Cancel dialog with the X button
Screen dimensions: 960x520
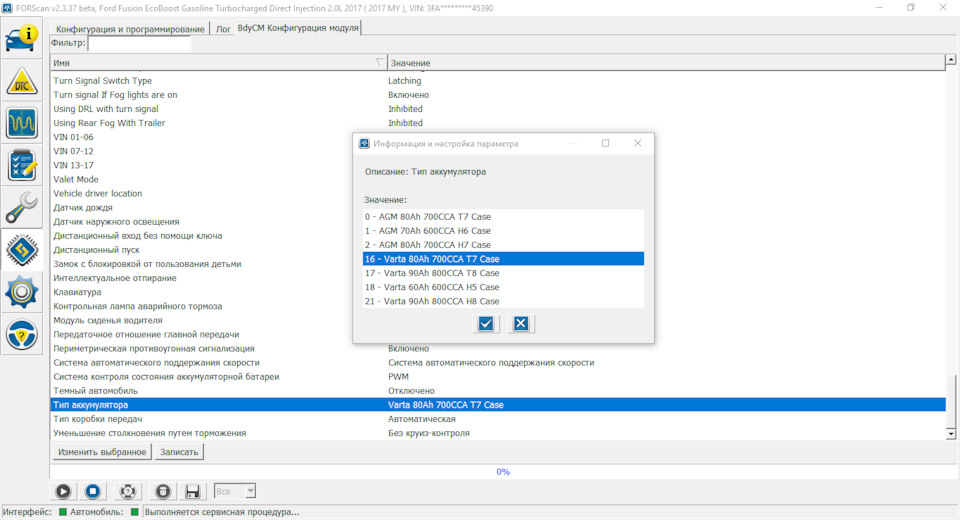(x=521, y=323)
